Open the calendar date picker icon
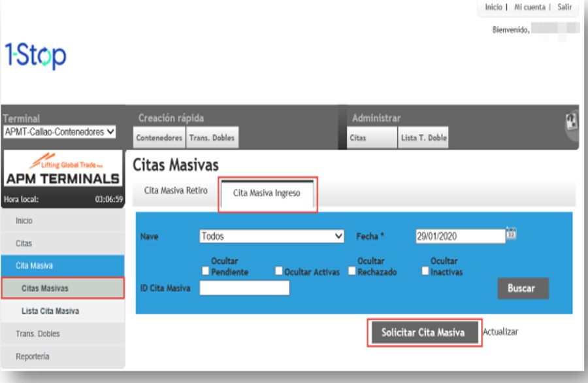 tap(512, 234)
